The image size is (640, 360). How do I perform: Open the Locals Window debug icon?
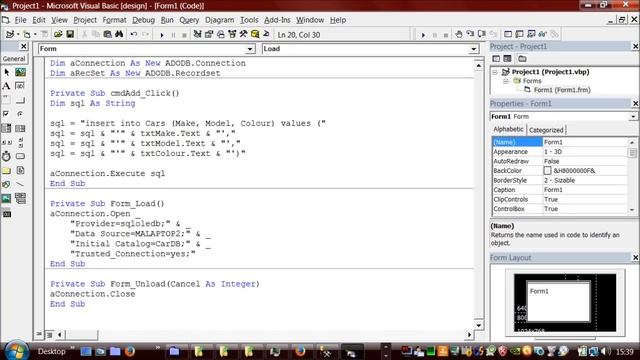508,34
